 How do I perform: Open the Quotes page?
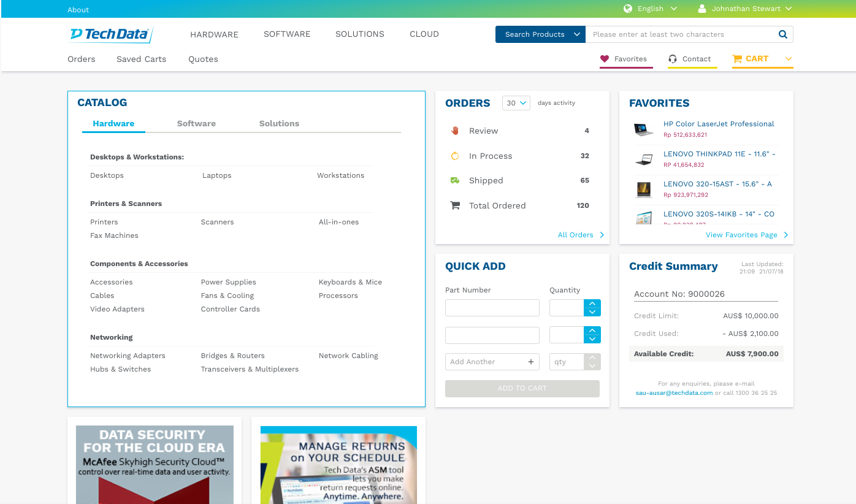(x=203, y=59)
